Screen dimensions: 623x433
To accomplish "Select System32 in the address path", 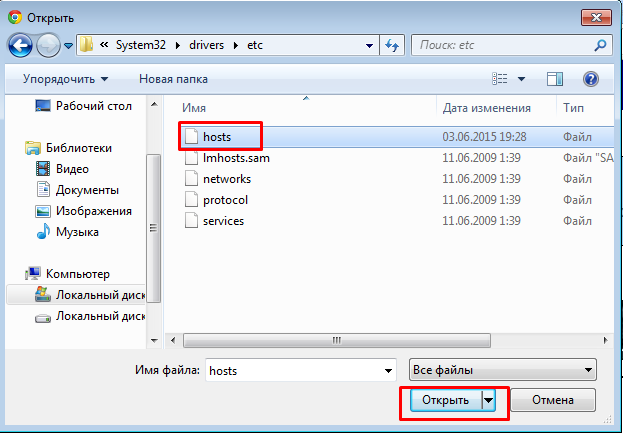I will pyautogui.click(x=141, y=45).
